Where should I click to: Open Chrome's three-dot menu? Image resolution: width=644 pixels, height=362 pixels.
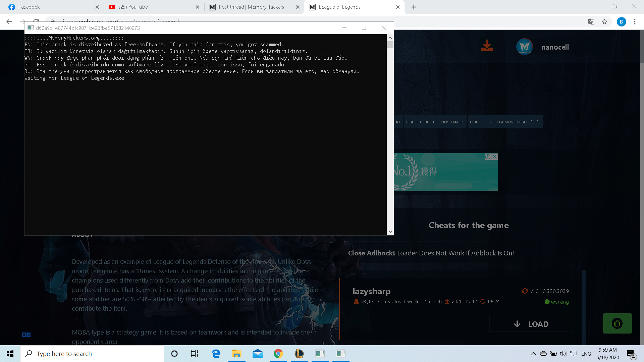tap(635, 22)
